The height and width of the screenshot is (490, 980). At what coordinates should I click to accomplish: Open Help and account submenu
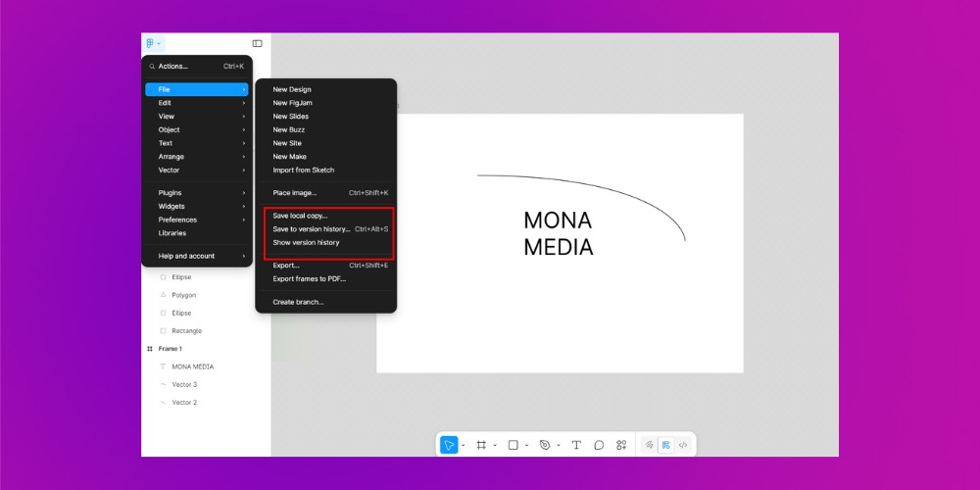[x=197, y=256]
